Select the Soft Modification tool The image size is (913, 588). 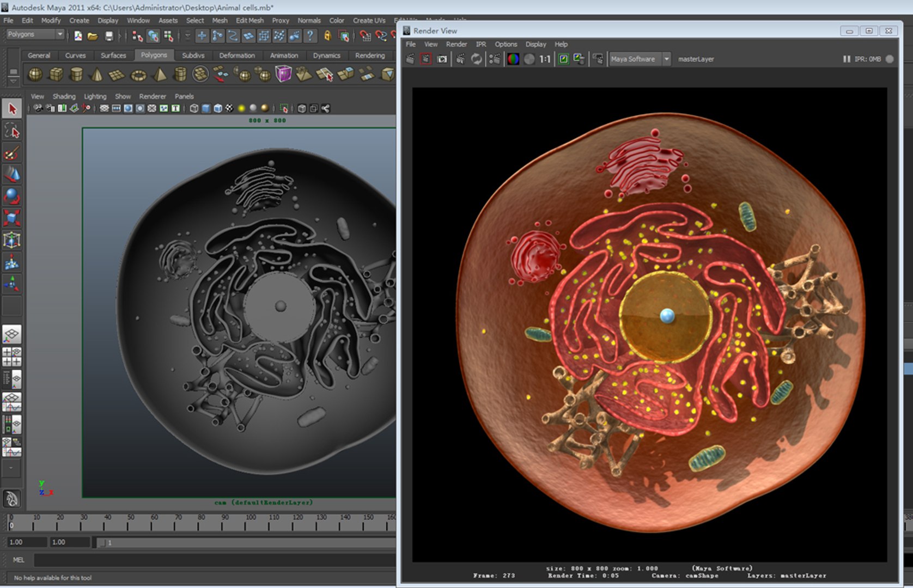coord(12,262)
